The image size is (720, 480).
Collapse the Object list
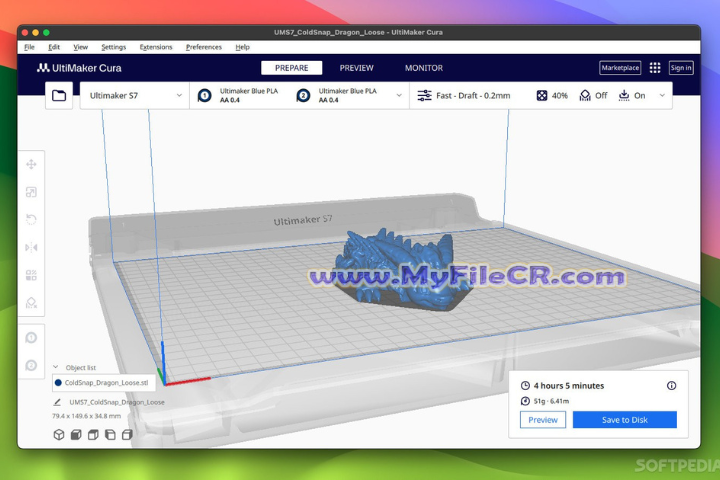[x=55, y=367]
